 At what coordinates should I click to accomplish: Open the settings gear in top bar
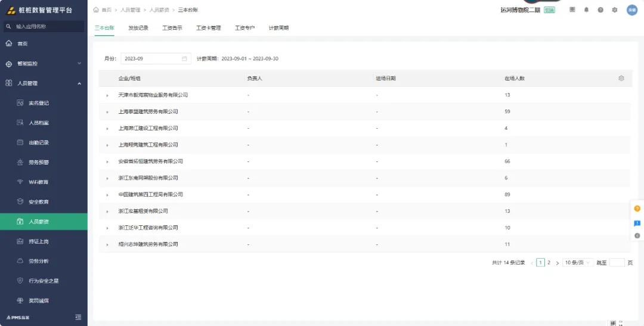(x=614, y=10)
